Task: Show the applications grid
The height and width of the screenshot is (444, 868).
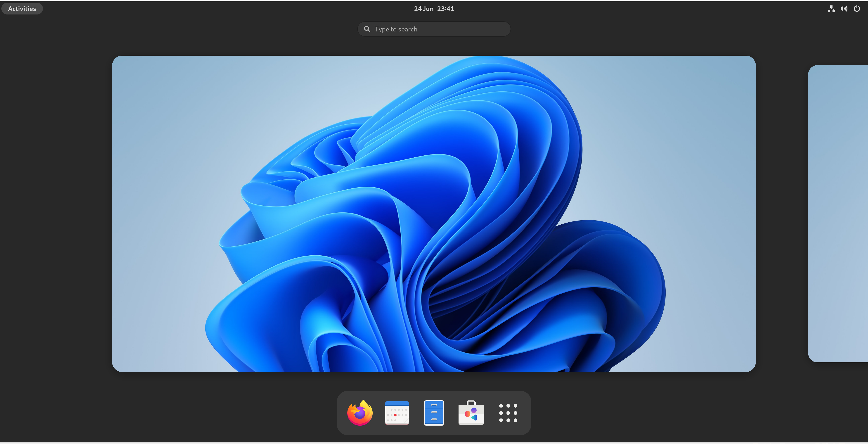Action: click(x=508, y=413)
